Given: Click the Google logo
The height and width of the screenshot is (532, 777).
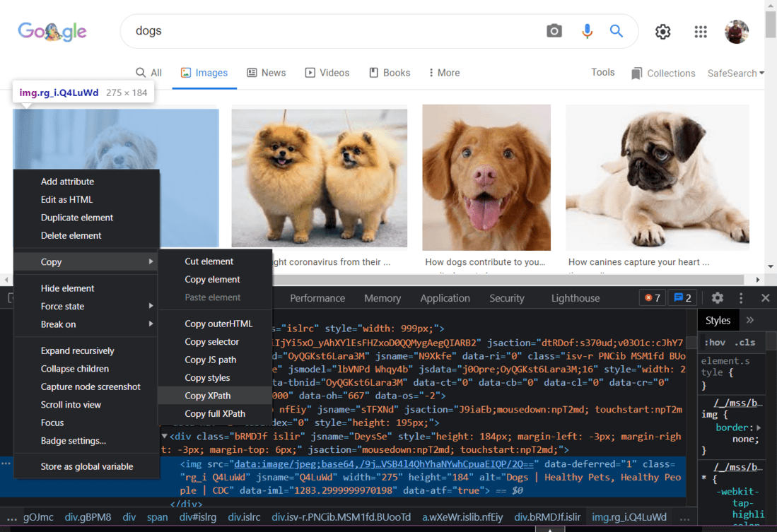Looking at the screenshot, I should (52, 32).
